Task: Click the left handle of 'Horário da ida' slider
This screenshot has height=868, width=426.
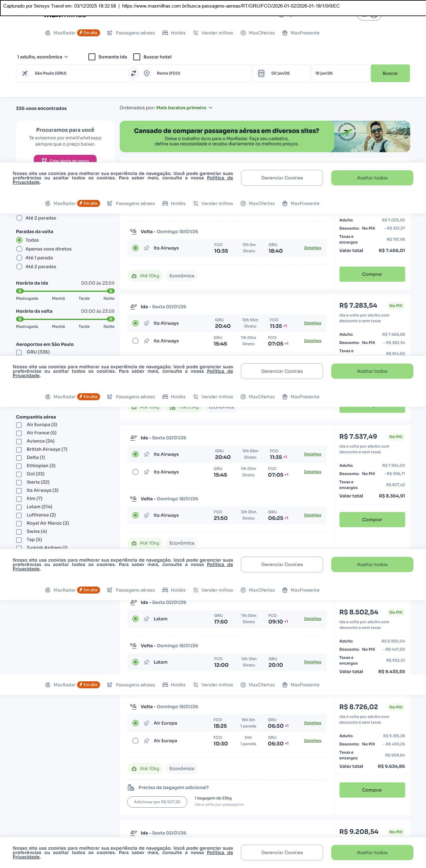Action: (20, 291)
